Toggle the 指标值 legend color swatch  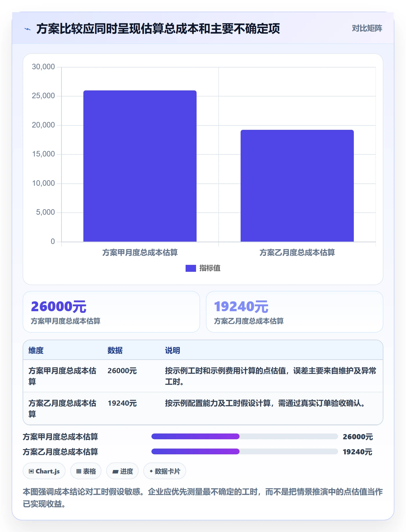click(191, 268)
